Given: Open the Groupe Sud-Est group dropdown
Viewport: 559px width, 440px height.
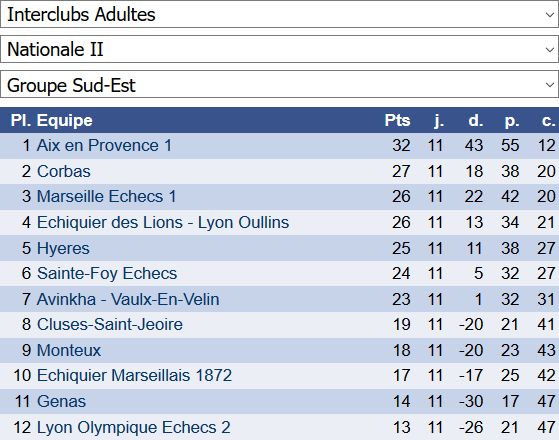Looking at the screenshot, I should (x=279, y=85).
